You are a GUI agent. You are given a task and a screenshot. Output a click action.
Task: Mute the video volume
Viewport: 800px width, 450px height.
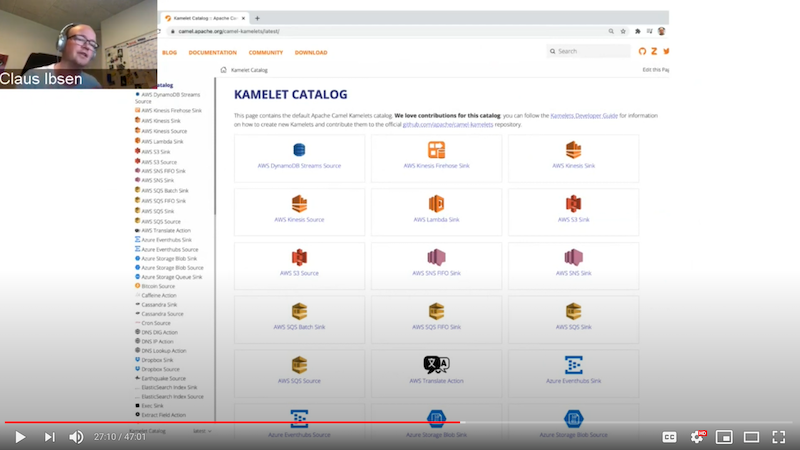(77, 436)
